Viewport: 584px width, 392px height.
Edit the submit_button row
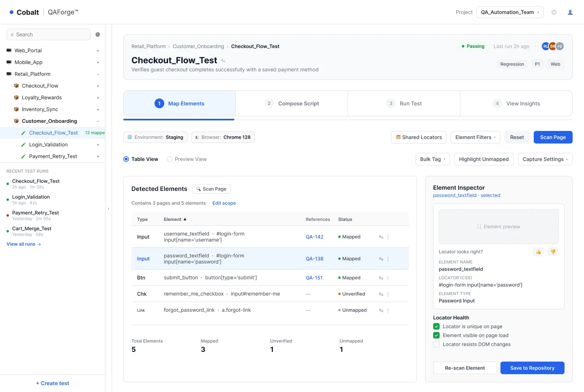click(x=381, y=278)
